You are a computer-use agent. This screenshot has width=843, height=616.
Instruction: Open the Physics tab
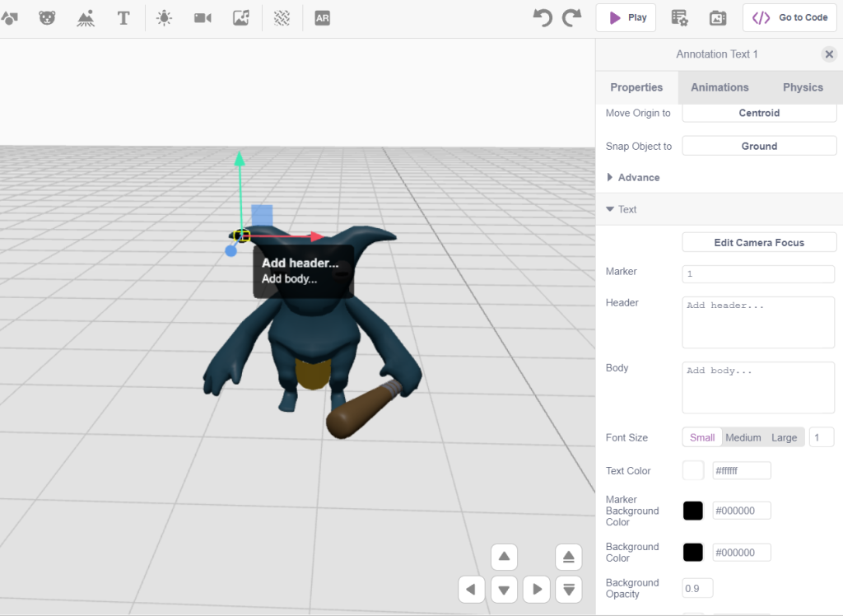pos(803,87)
